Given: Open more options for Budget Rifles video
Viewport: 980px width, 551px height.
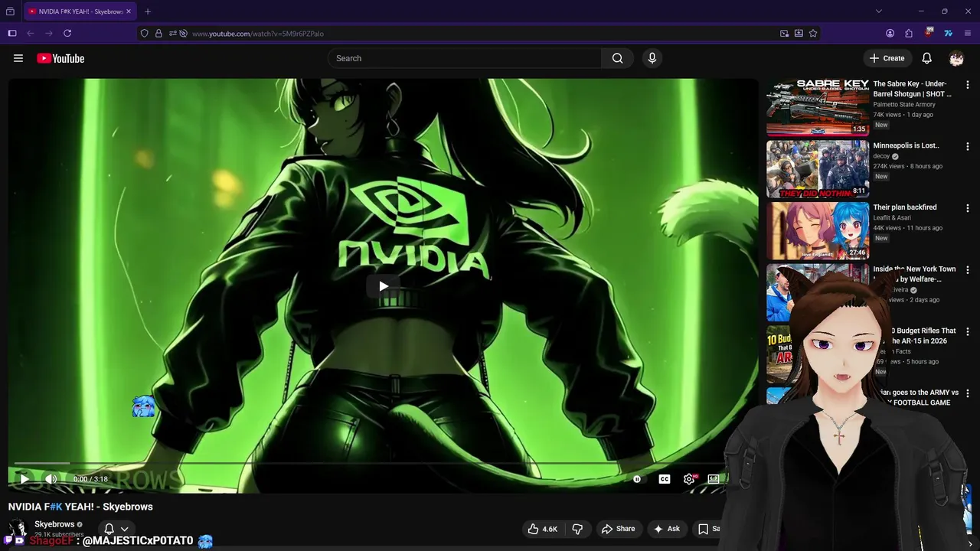Looking at the screenshot, I should (968, 331).
